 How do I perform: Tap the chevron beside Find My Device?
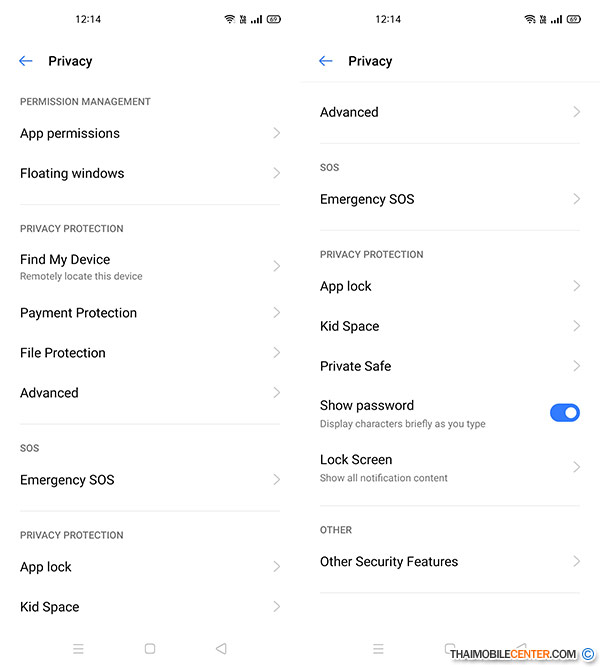pos(277,266)
